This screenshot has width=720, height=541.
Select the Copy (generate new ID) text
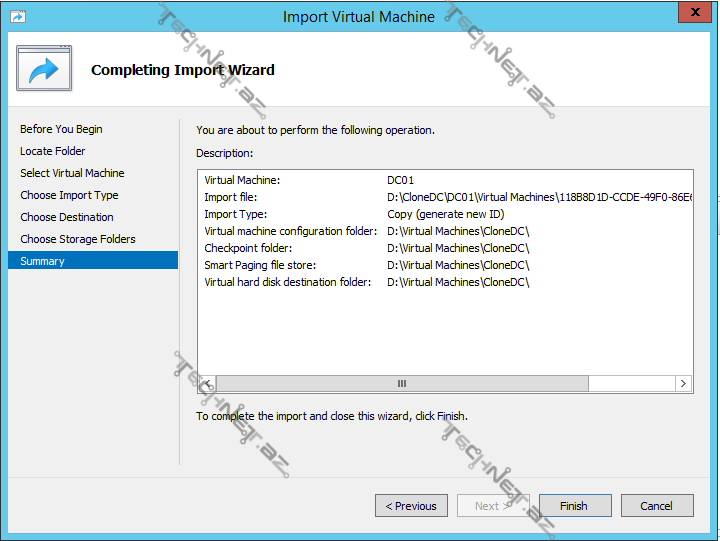[443, 214]
